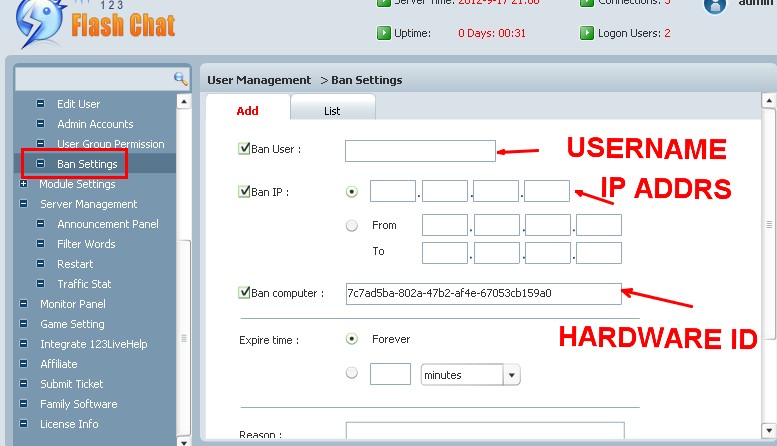The image size is (777, 446).
Task: Select the single IP address radio button
Action: click(x=352, y=192)
